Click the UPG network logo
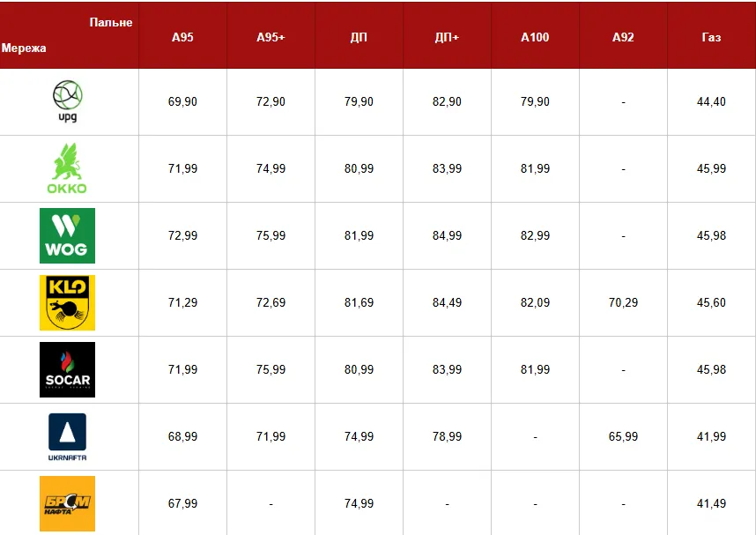756x535 pixels. pyautogui.click(x=68, y=100)
